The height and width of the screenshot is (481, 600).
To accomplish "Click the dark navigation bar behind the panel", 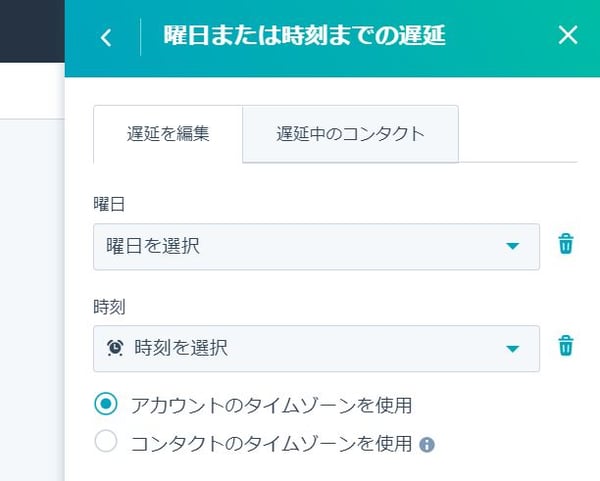I will [x=32, y=31].
